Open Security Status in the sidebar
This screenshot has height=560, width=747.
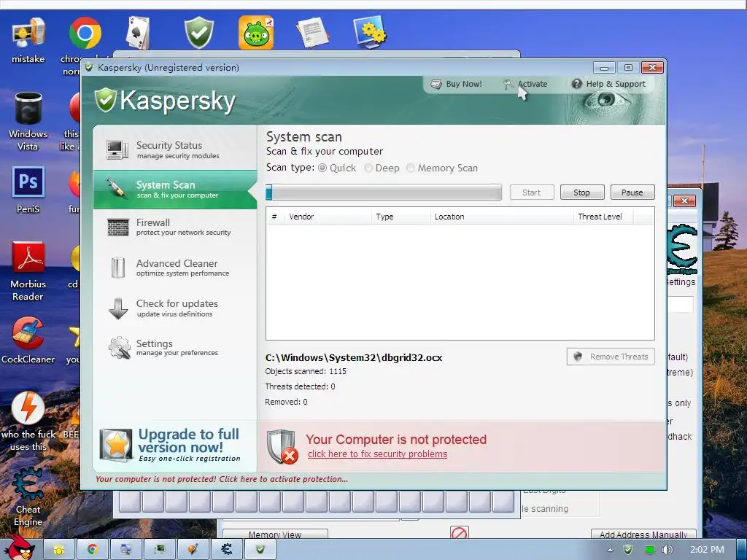[175, 149]
